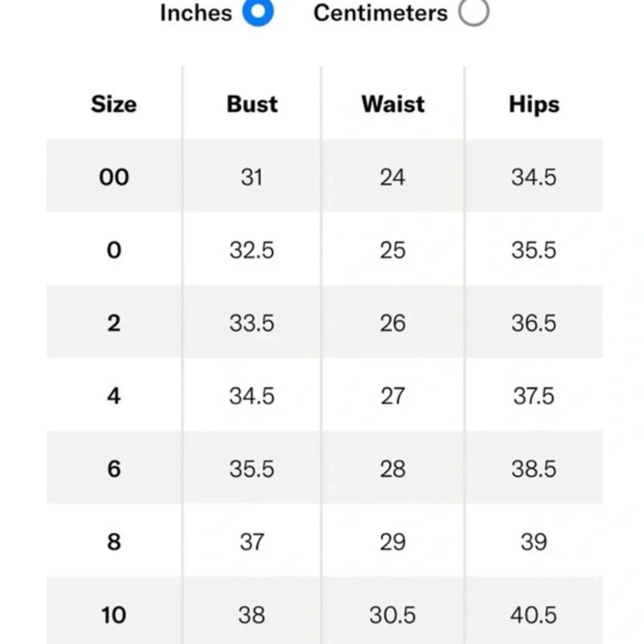644x644 pixels.
Task: Click the Hips column header
Action: click(534, 104)
